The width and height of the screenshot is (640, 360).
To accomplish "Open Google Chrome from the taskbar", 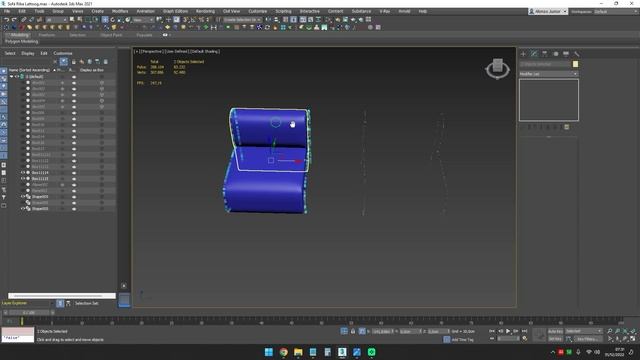I will [x=283, y=352].
